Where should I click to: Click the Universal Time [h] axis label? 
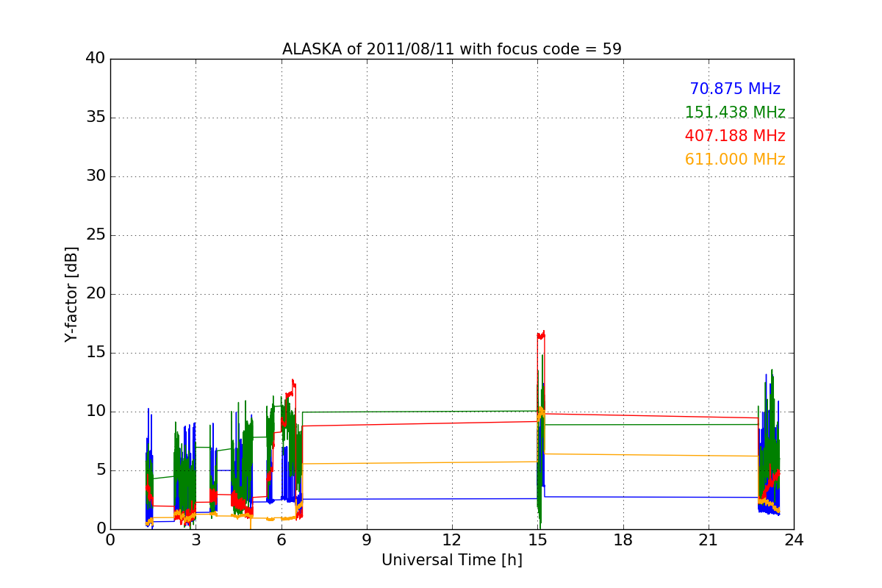(452, 560)
